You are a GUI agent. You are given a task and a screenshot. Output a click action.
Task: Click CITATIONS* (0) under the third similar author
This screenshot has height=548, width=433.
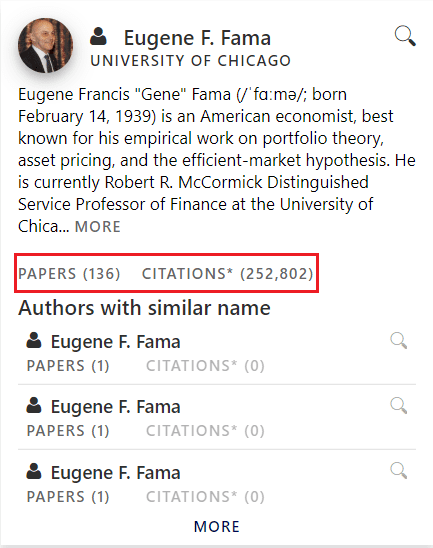[x=205, y=497]
